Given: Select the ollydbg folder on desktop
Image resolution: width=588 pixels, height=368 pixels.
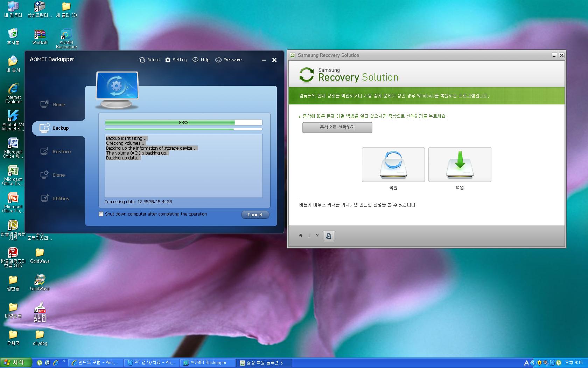Looking at the screenshot, I should 40,338.
